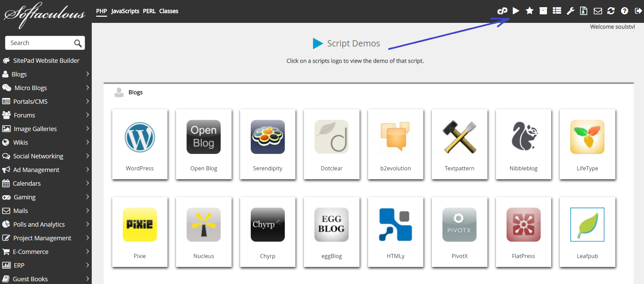Viewport: 644px width, 284px height.
Task: Open the Chyrp demo logo
Action: (x=268, y=225)
